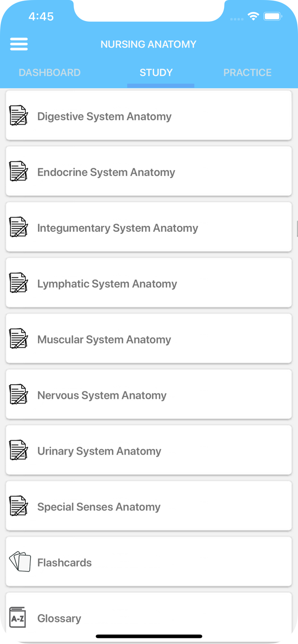Viewport: 298px width, 644px height.
Task: Switch to the DASHBOARD tab
Action: [49, 73]
